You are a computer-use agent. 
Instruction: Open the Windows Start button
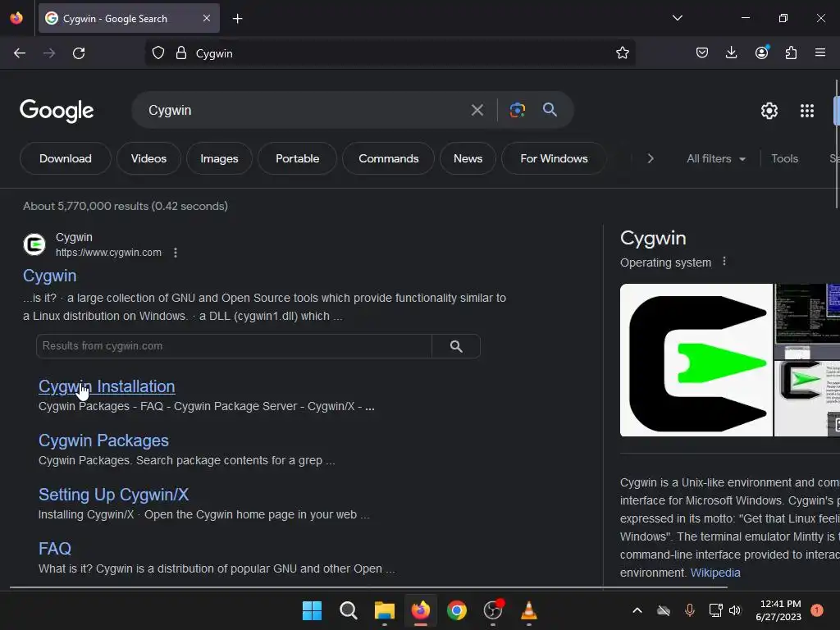point(312,610)
